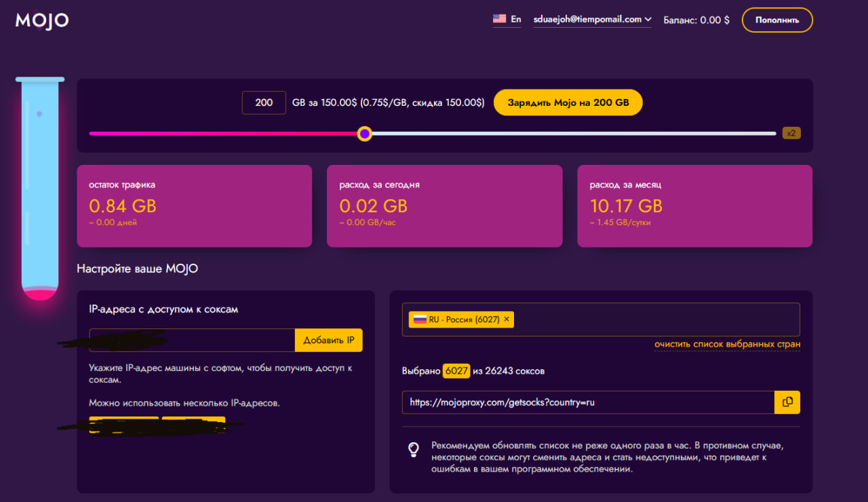Click the IP address input field
868x502 pixels.
click(x=192, y=340)
